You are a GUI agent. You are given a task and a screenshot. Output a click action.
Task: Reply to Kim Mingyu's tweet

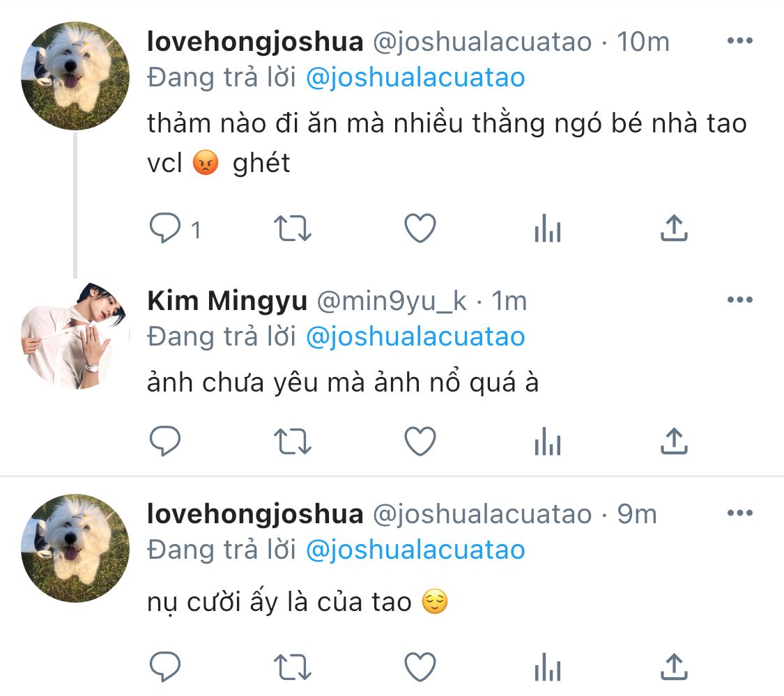(165, 441)
